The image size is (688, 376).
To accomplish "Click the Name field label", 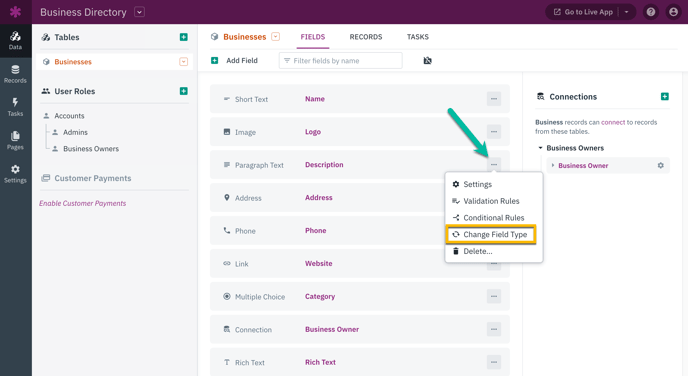I will pyautogui.click(x=315, y=99).
